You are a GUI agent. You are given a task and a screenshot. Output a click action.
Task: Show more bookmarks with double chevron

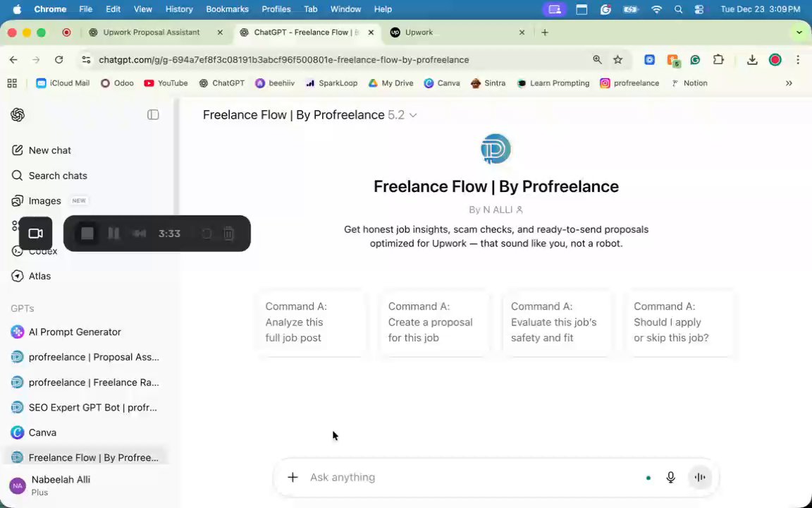coord(789,83)
